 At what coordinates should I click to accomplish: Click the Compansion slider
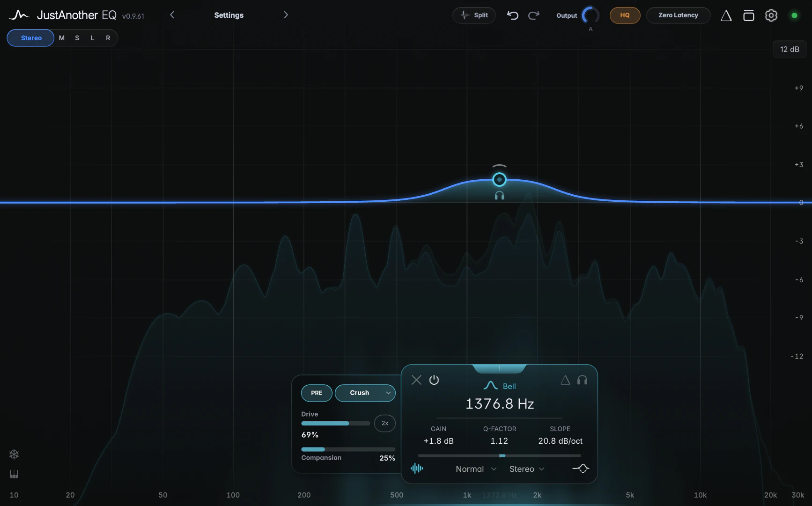tap(348, 449)
